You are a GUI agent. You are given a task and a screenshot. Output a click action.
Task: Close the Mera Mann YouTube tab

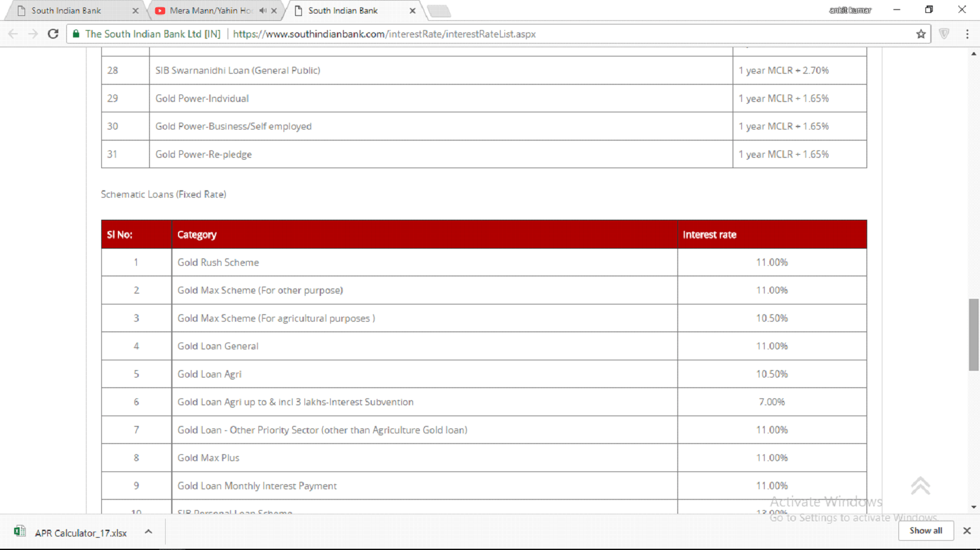[274, 10]
